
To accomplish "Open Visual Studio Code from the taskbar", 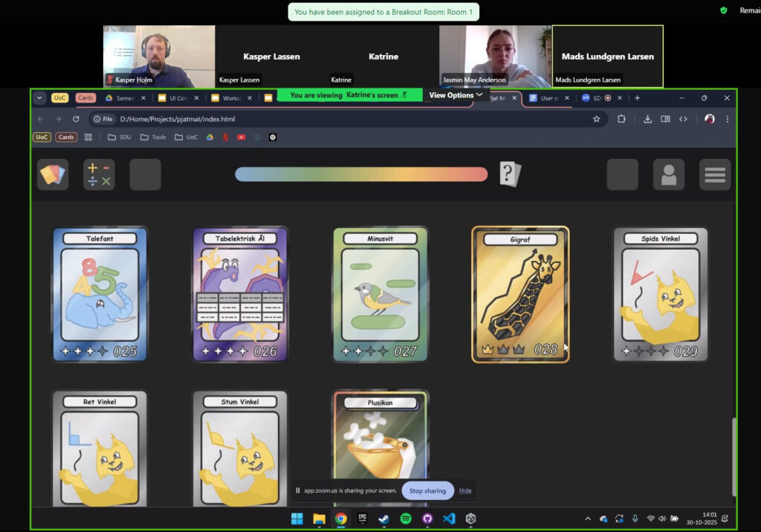I will [449, 519].
